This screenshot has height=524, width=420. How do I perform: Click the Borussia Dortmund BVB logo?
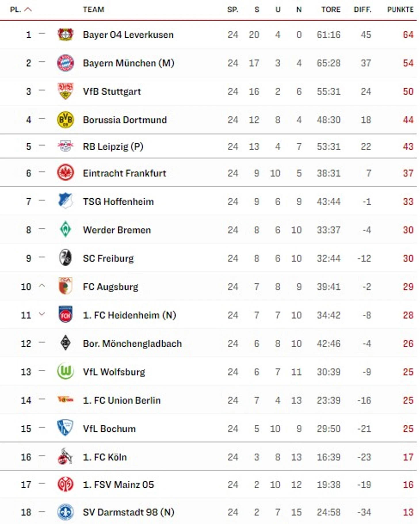(65, 120)
